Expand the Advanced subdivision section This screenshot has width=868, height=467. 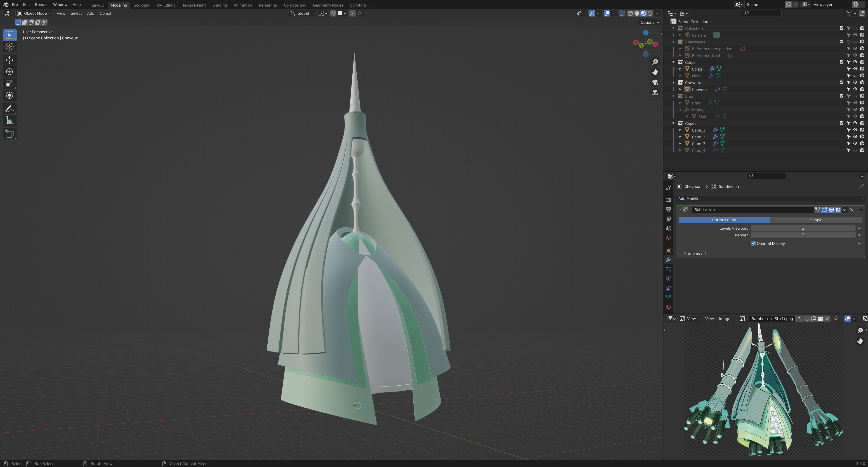696,254
